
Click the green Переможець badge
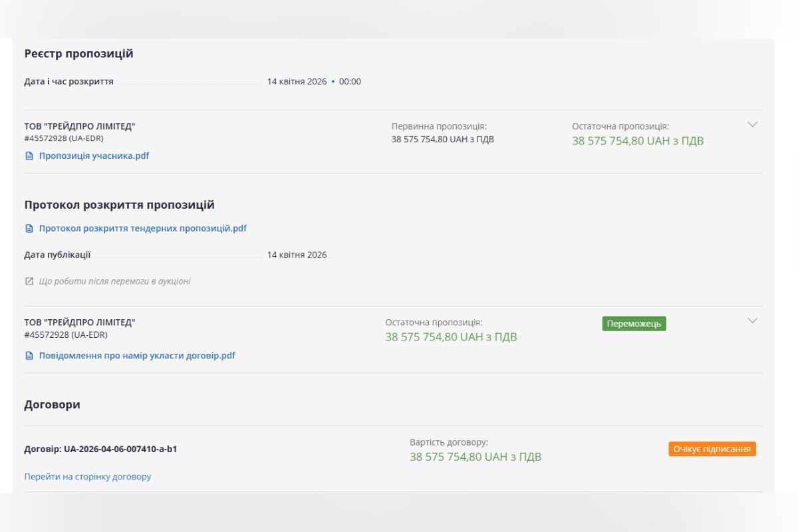(x=634, y=324)
